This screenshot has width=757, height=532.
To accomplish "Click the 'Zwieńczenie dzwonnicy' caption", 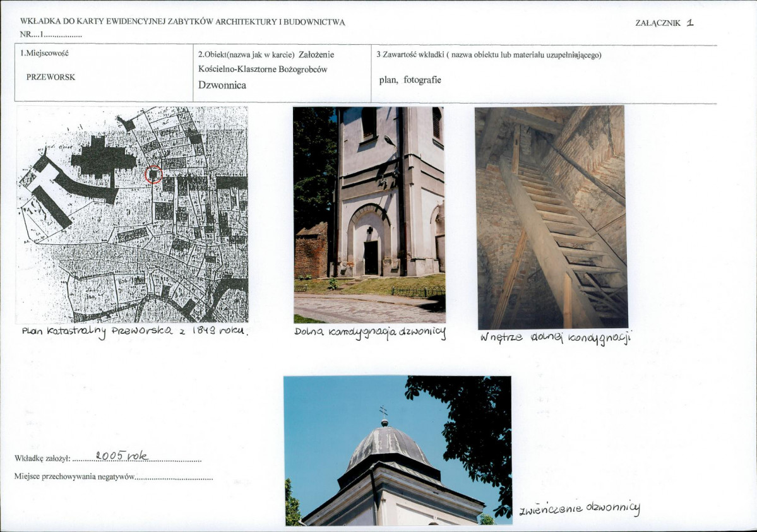I will pyautogui.click(x=580, y=509).
